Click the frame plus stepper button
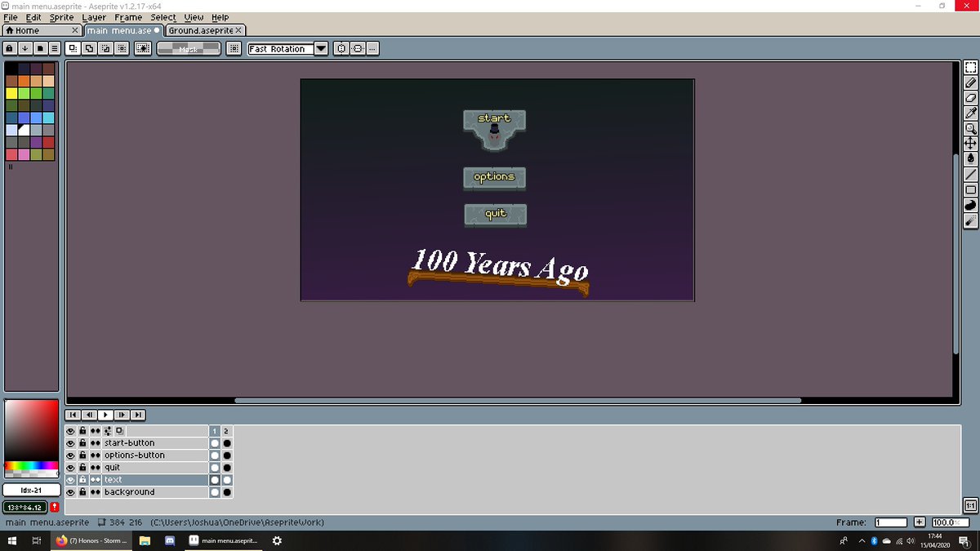 click(920, 522)
